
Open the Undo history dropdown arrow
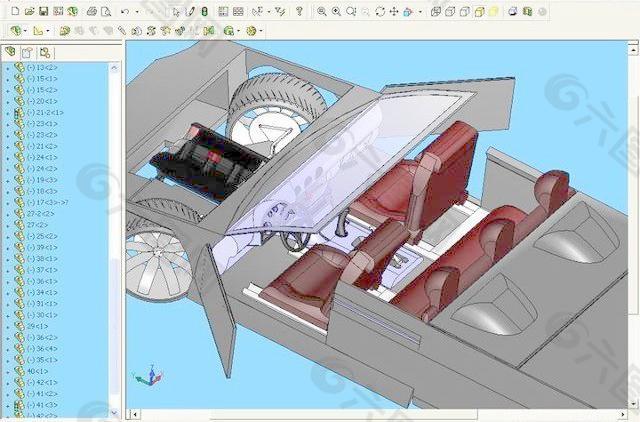pyautogui.click(x=137, y=12)
